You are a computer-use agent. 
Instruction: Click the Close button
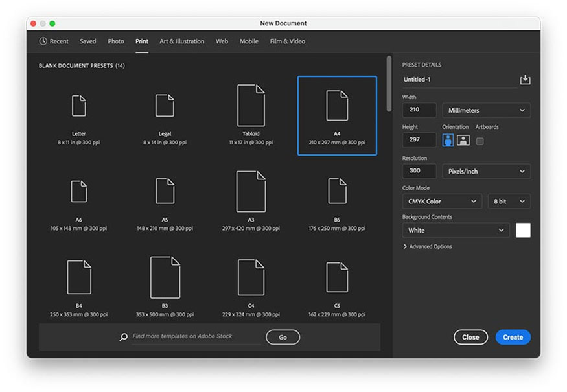click(x=470, y=337)
